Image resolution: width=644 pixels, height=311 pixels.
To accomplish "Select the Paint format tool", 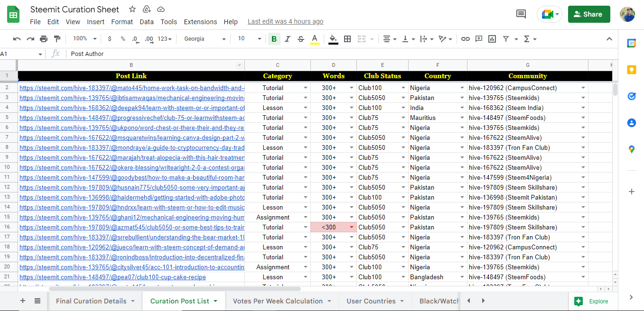I will click(57, 39).
